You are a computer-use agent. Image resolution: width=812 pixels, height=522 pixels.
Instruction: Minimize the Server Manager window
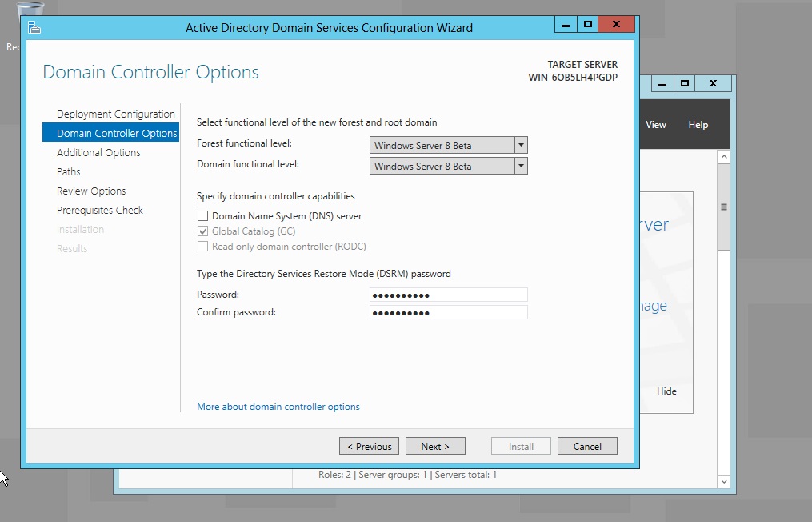(662, 83)
